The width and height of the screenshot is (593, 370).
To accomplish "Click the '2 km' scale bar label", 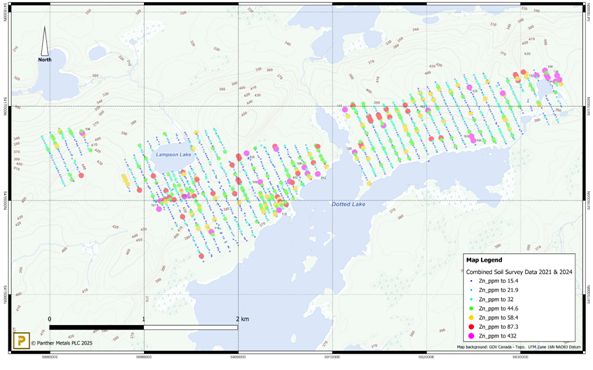I will pyautogui.click(x=242, y=319).
